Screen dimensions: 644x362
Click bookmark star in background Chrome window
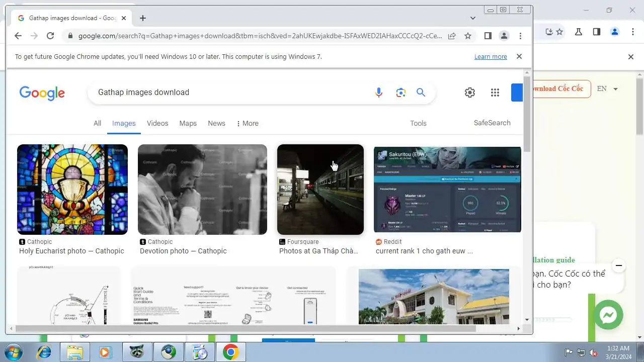coord(559,32)
